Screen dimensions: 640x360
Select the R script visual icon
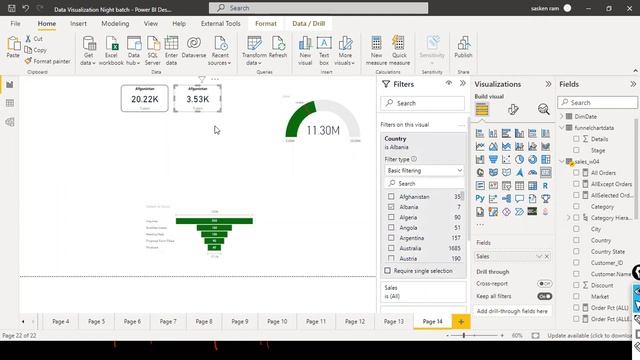click(546, 186)
